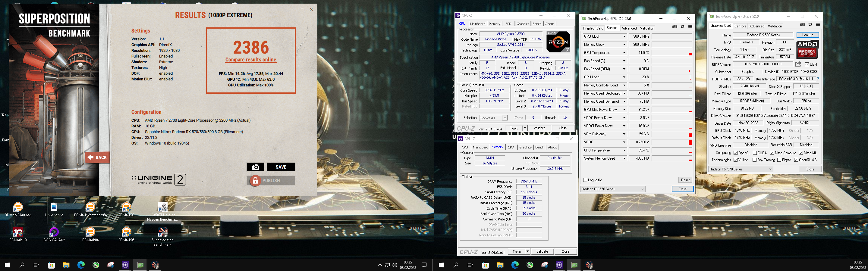Click the PUBLISH button in Superposition
Viewport: 868px width, 271px height.
(271, 180)
